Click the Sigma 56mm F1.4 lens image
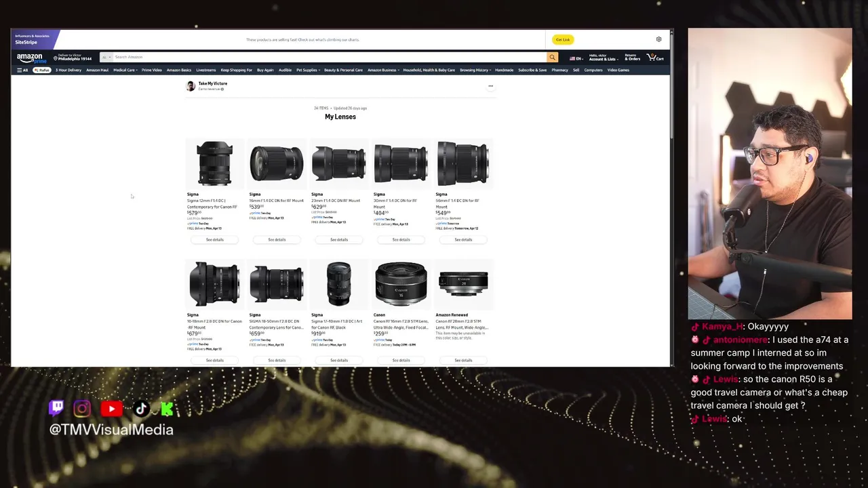868x488 pixels. 463,163
